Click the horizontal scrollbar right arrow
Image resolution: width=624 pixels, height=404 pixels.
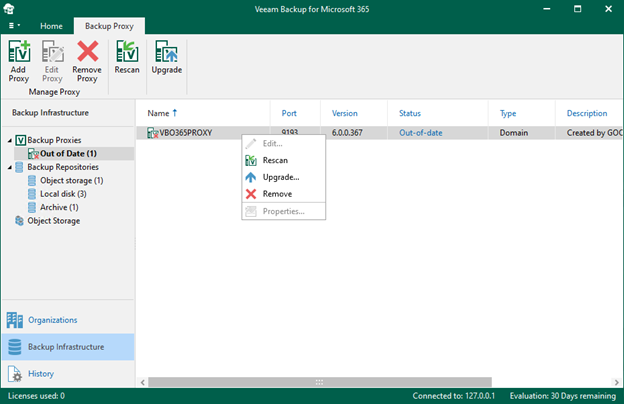(x=616, y=383)
